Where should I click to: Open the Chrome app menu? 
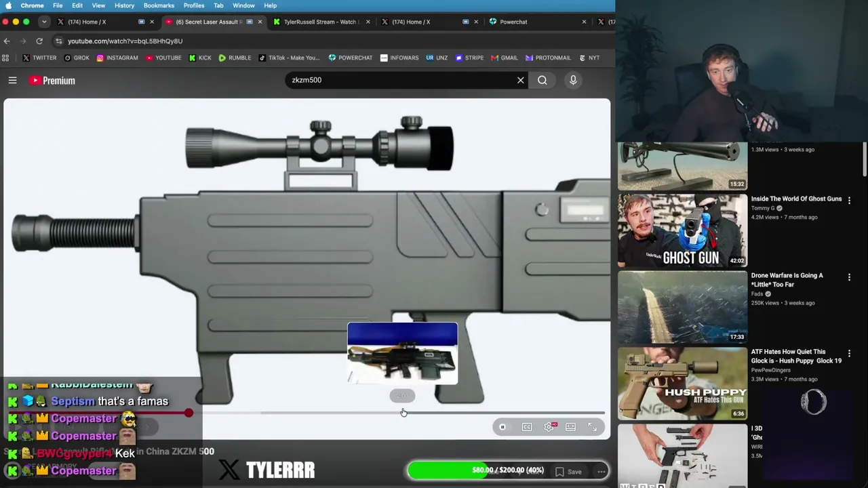[33, 5]
